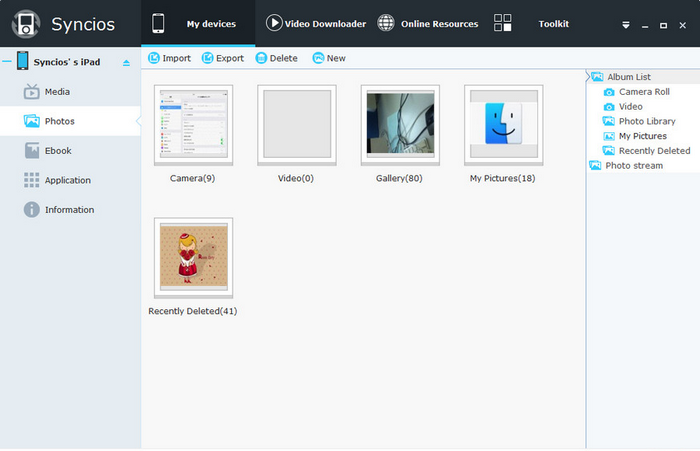Image resolution: width=700 pixels, height=451 pixels.
Task: Click the Information circle icon
Action: [32, 209]
